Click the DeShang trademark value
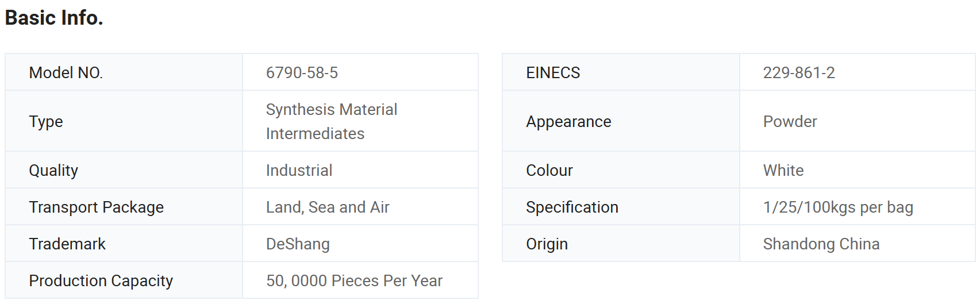Image resolution: width=980 pixels, height=304 pixels. point(298,244)
